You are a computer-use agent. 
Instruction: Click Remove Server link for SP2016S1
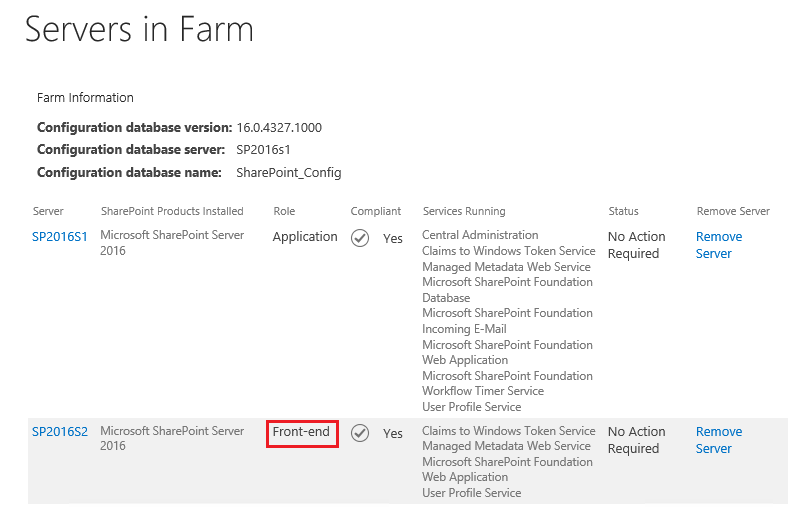(x=719, y=245)
